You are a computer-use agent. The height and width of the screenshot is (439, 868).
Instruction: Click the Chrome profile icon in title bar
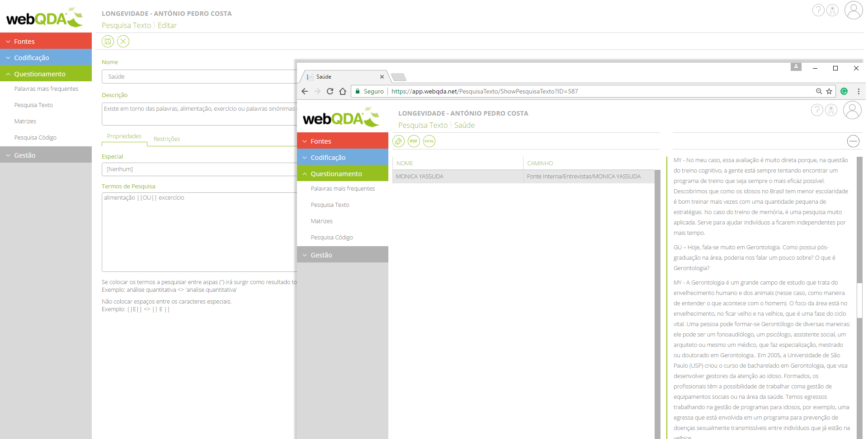[796, 66]
